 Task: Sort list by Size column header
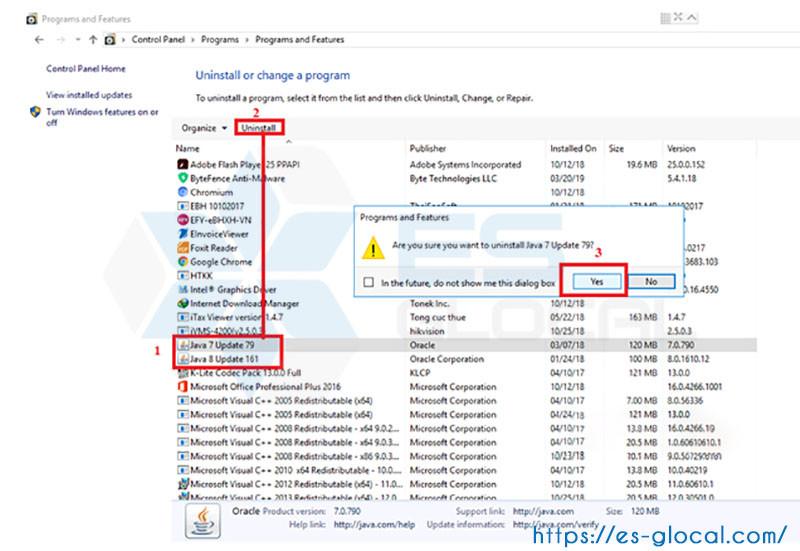point(616,148)
